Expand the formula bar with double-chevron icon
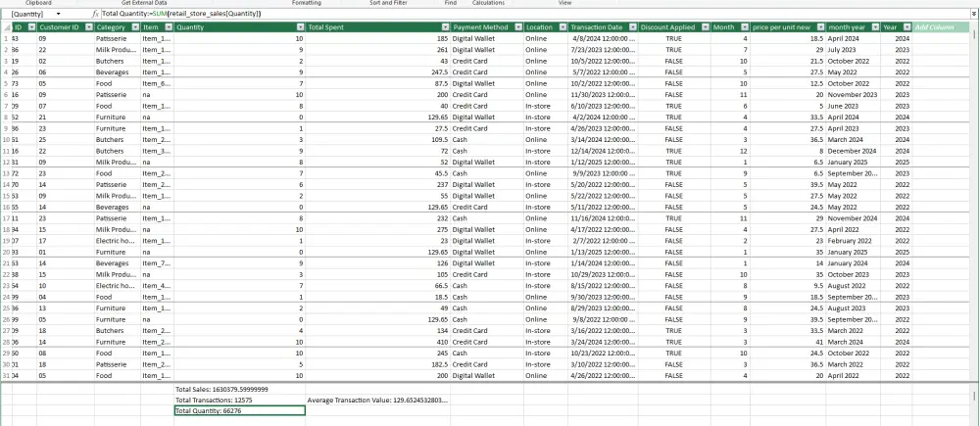The image size is (980, 426). [x=974, y=13]
